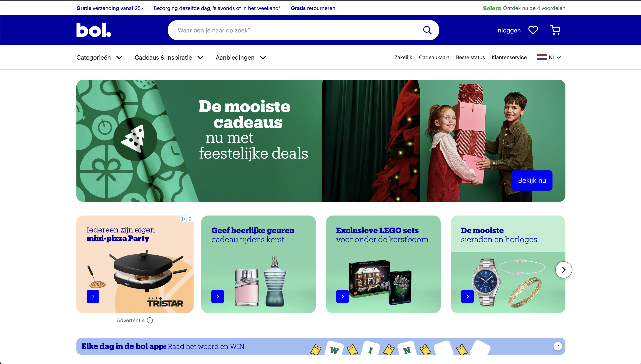Go to the Bestelstatus page
Viewport: 641px width, 364px height.
click(x=470, y=57)
